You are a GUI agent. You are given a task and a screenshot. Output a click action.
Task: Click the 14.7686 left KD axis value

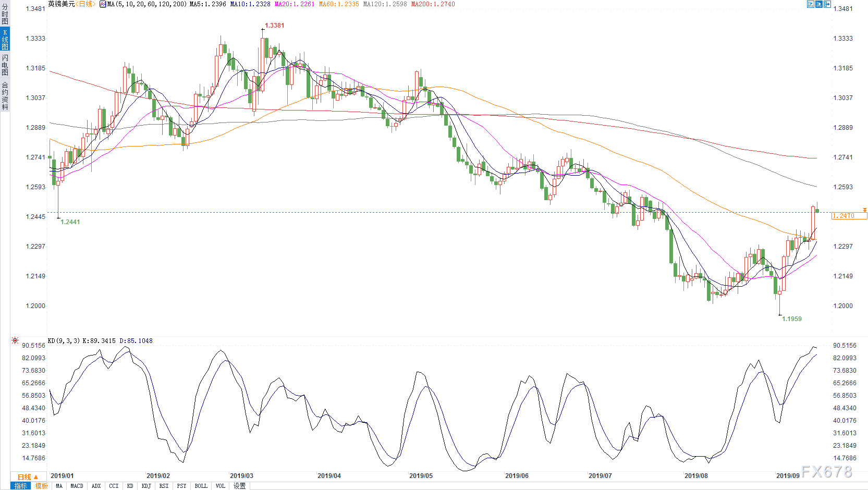pos(34,458)
